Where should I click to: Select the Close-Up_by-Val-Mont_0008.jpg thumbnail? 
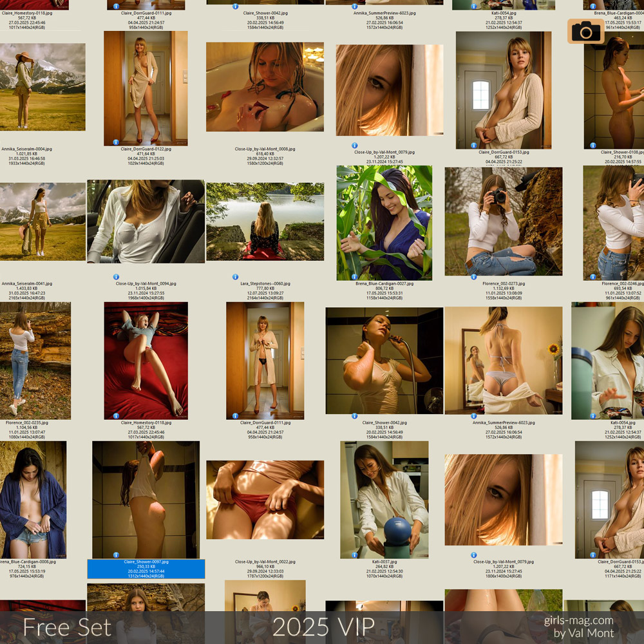point(265,87)
